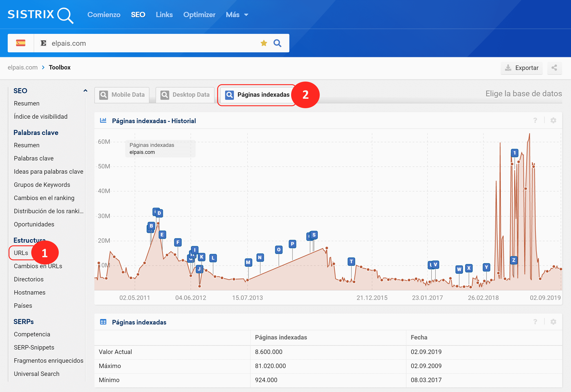Open help icon for Historial chart
This screenshot has width=571, height=392.
click(535, 121)
